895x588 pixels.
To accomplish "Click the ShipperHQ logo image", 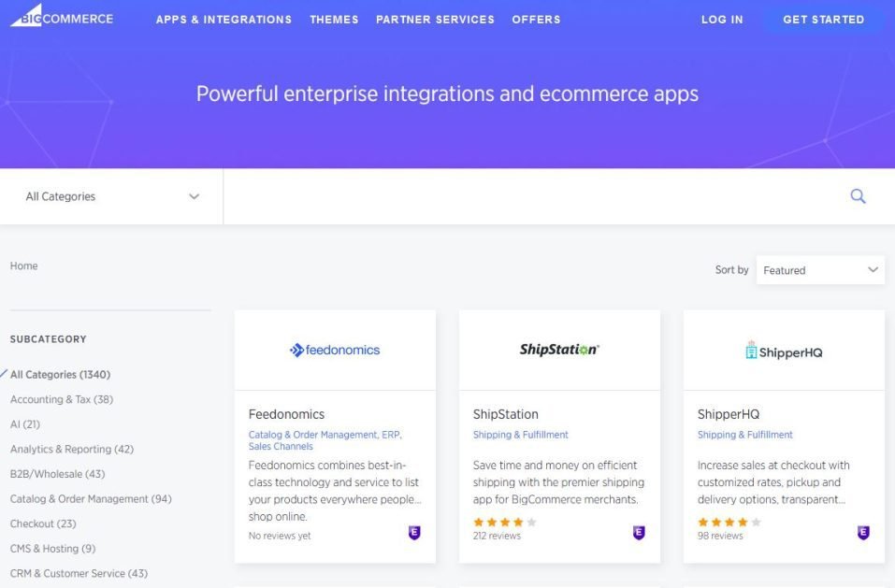I will coord(784,351).
